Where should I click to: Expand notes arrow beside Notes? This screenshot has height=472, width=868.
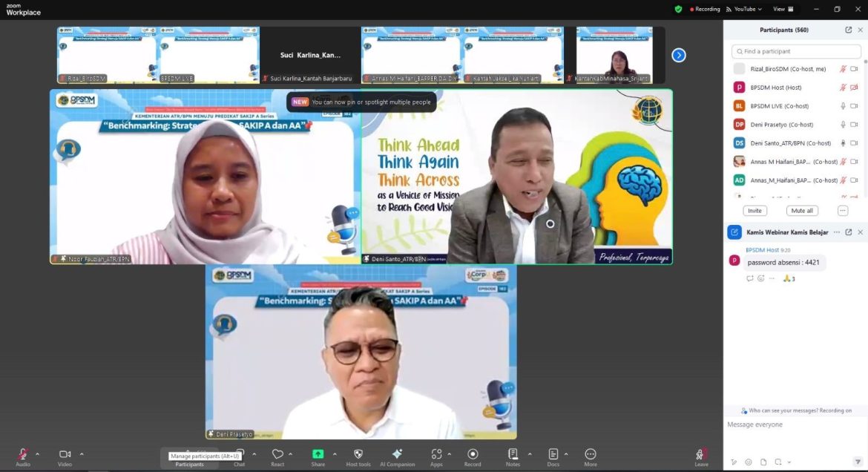pos(530,454)
